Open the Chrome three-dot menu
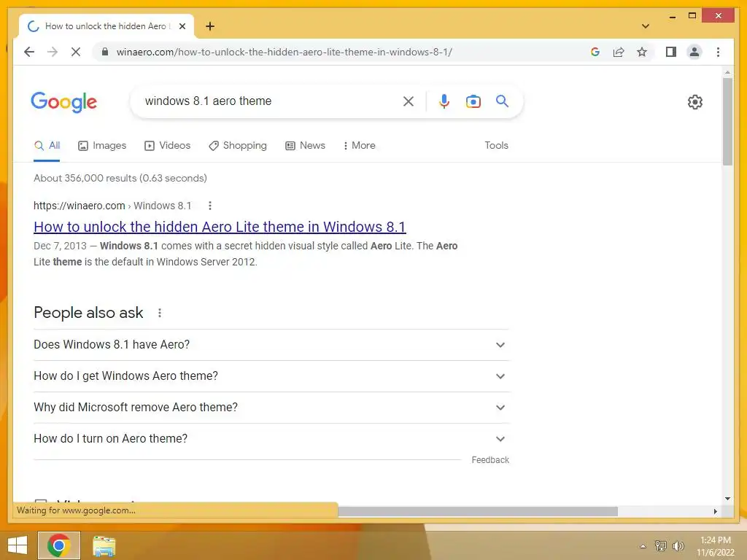 click(718, 52)
